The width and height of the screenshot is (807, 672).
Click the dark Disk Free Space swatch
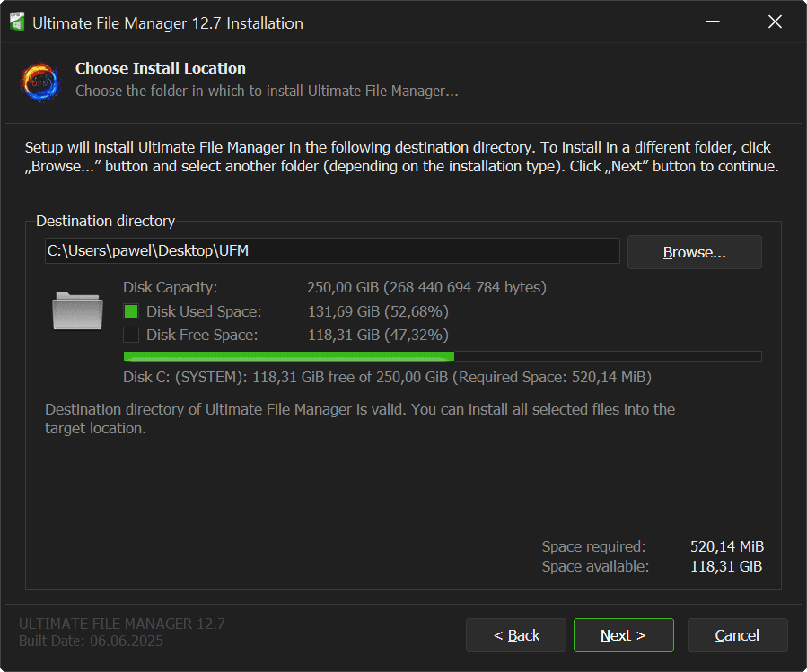point(131,335)
